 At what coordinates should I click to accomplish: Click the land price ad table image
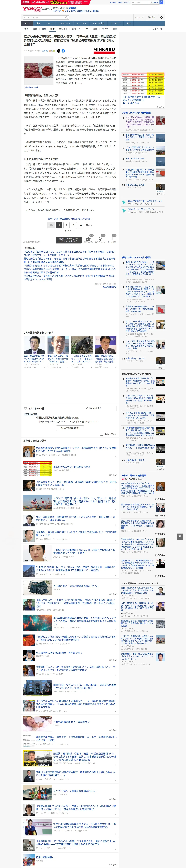(x=143, y=84)
